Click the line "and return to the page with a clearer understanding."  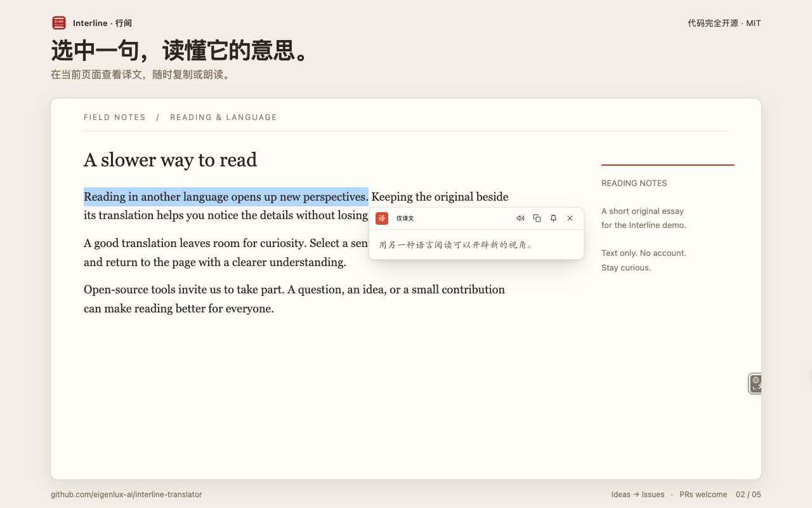click(215, 262)
